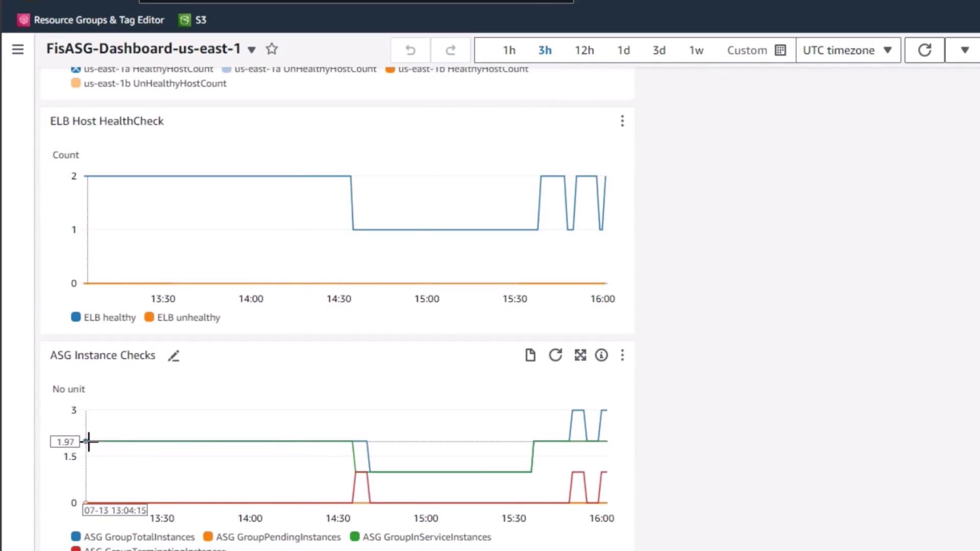Open Custom time range picker

pos(755,50)
